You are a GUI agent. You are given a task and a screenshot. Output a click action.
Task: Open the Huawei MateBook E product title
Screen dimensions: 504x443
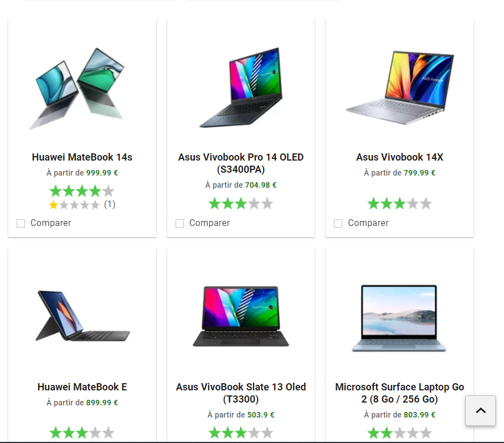(x=82, y=387)
